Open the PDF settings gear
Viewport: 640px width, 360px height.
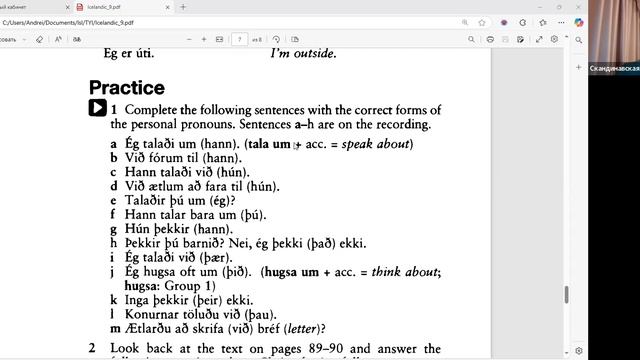pos(554,39)
